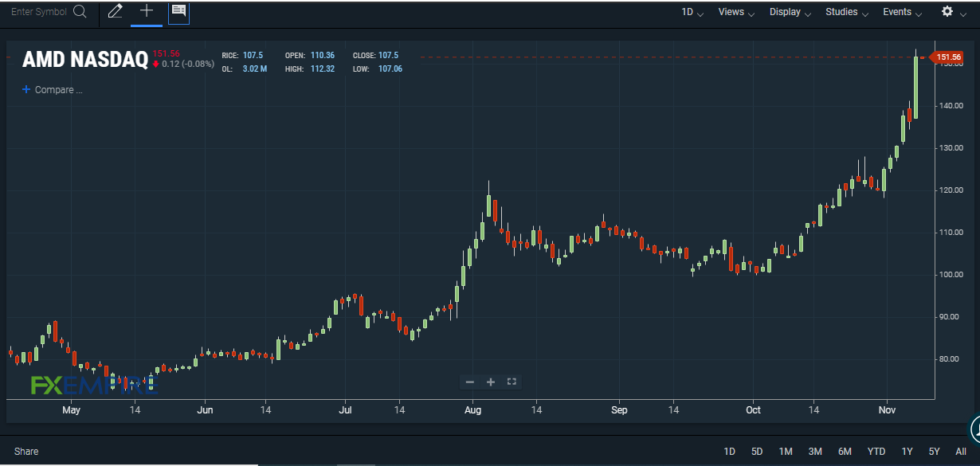Click the OPEN value 110.36

pos(322,56)
